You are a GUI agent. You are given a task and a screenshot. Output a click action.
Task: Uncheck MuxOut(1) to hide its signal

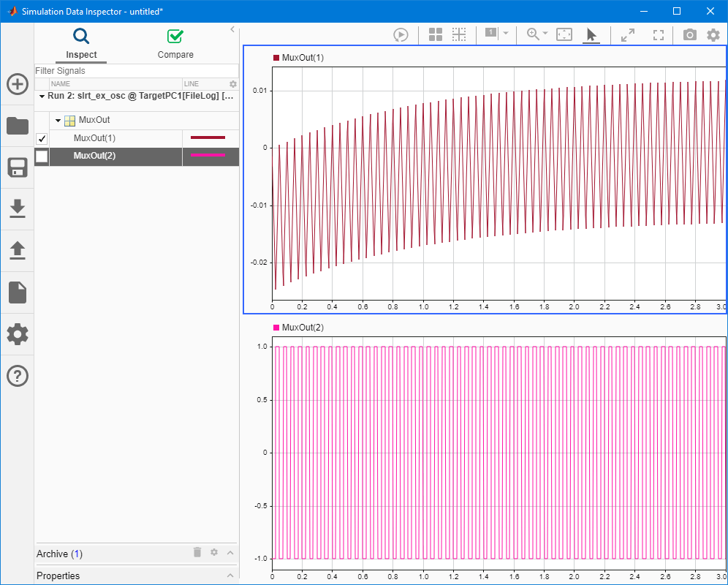tap(42, 138)
